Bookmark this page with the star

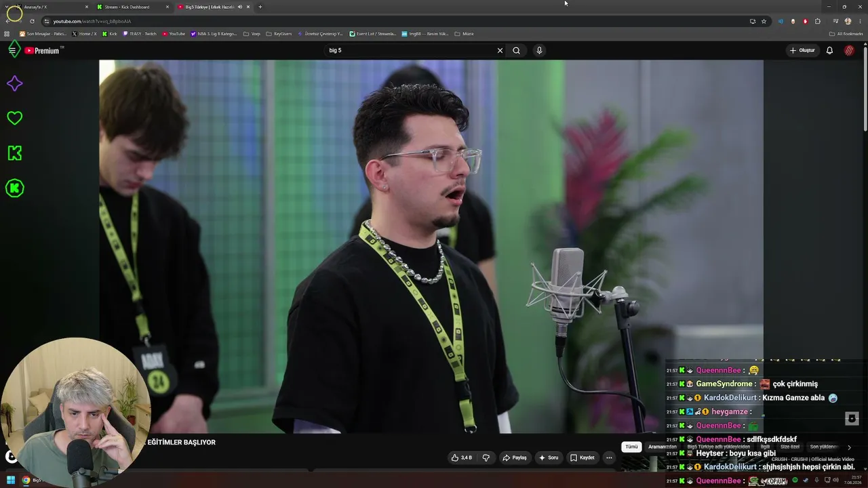(x=764, y=21)
